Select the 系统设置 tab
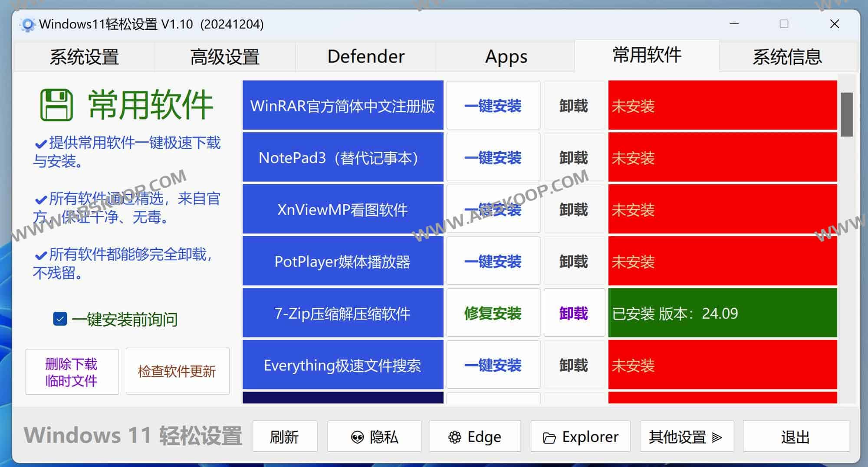Image resolution: width=868 pixels, height=467 pixels. point(84,57)
